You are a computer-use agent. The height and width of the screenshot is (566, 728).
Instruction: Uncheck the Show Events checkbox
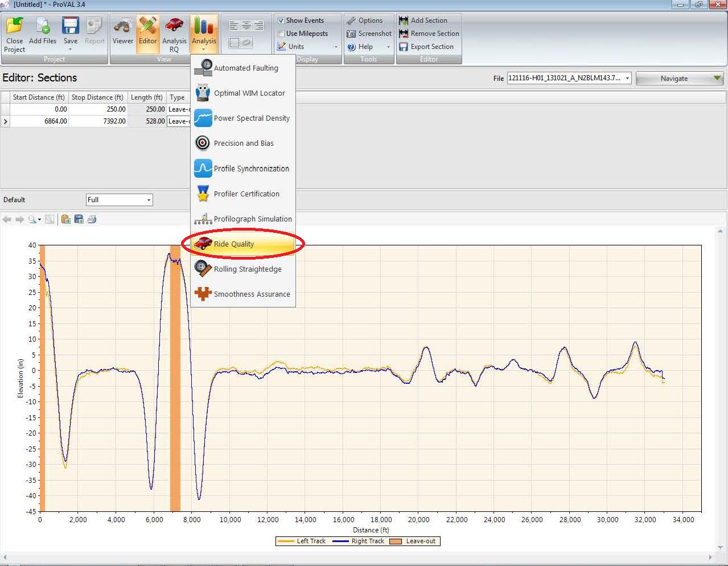point(281,20)
